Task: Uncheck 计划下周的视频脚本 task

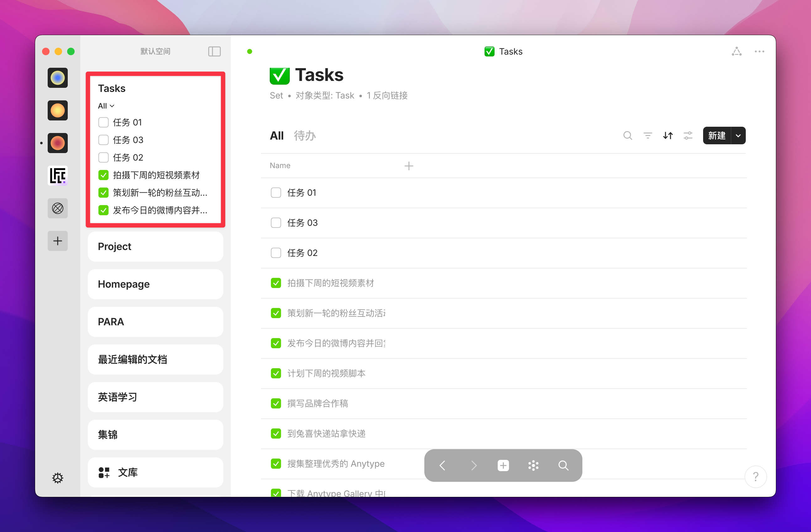Action: (x=276, y=374)
